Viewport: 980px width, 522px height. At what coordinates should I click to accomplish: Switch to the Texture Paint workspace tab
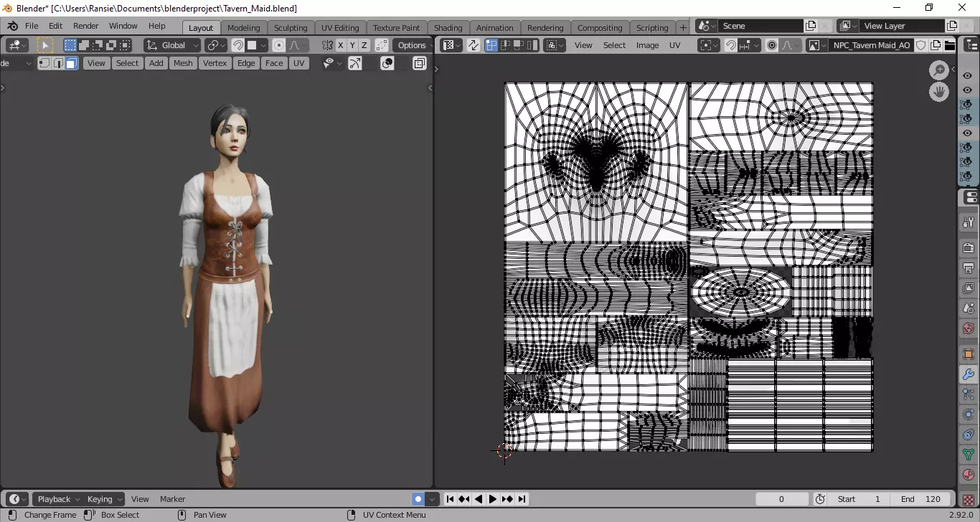click(x=396, y=27)
